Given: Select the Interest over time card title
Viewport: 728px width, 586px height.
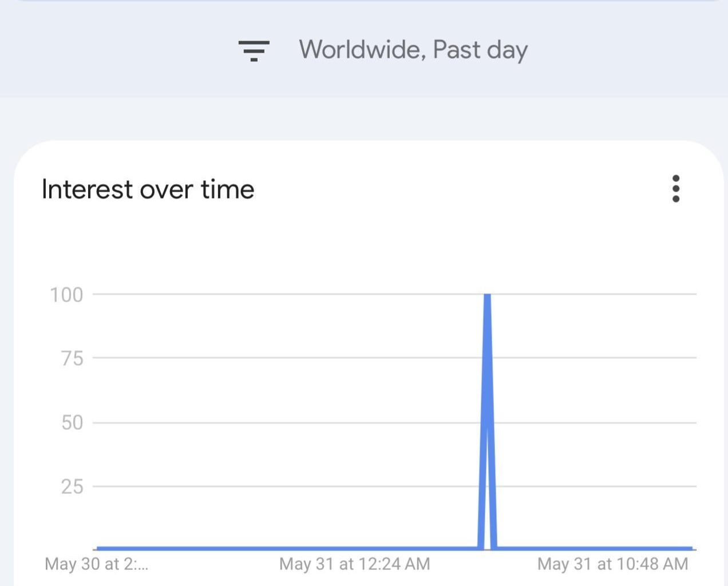Looking at the screenshot, I should point(148,189).
